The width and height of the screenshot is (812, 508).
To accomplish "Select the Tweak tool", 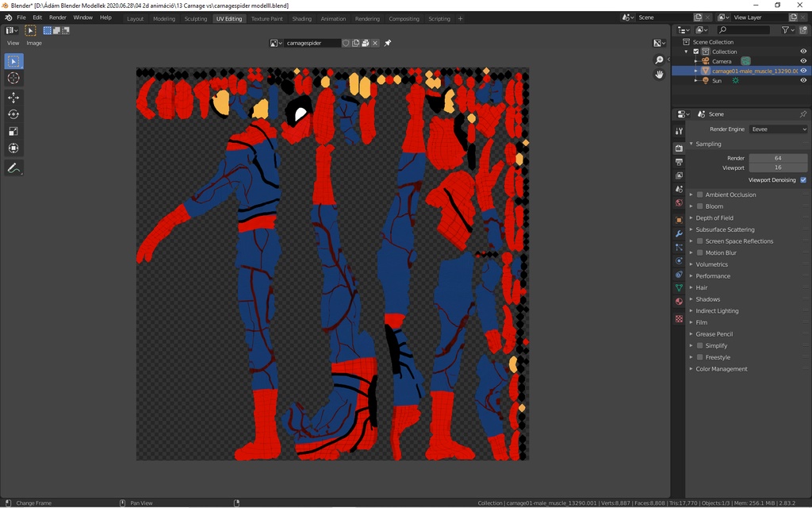I will click(x=13, y=61).
